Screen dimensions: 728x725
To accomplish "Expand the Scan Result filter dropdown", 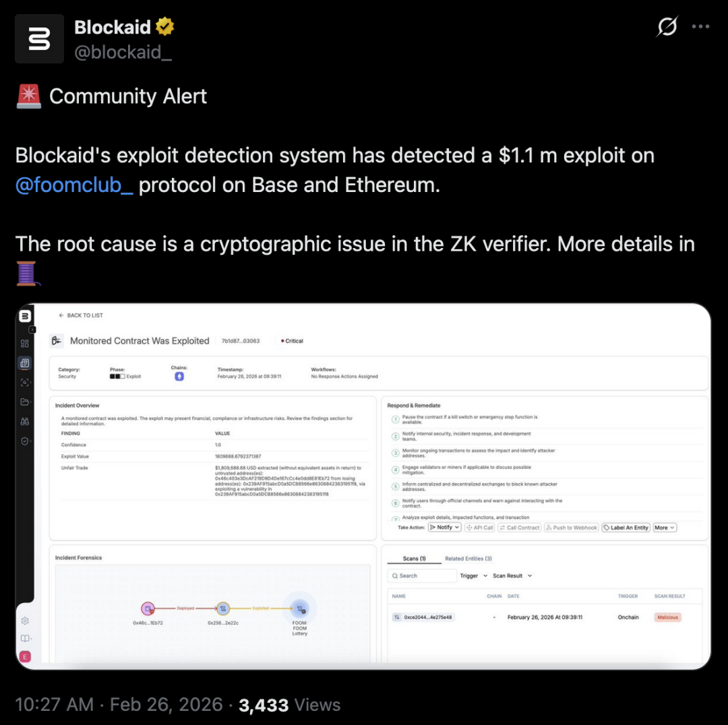I will (x=512, y=576).
